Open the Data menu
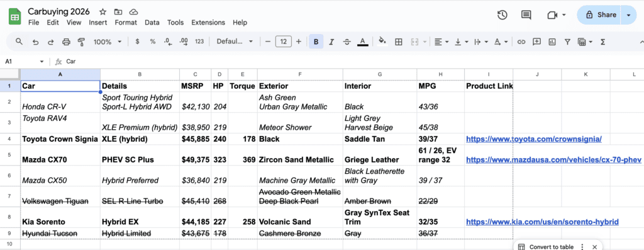The width and height of the screenshot is (644, 250). (x=152, y=23)
